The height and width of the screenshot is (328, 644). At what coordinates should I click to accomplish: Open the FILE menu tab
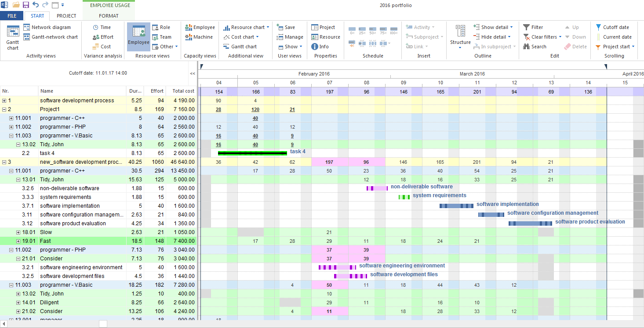coord(12,16)
